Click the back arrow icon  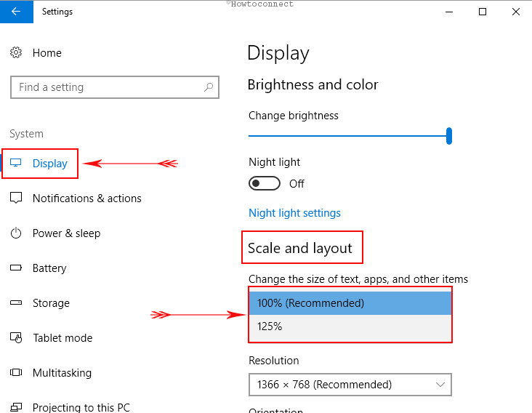coord(15,12)
